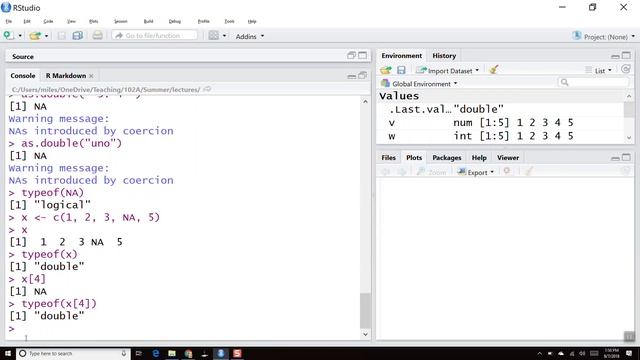Open the File menu
Screen dimensions: 640x360
click(9, 21)
